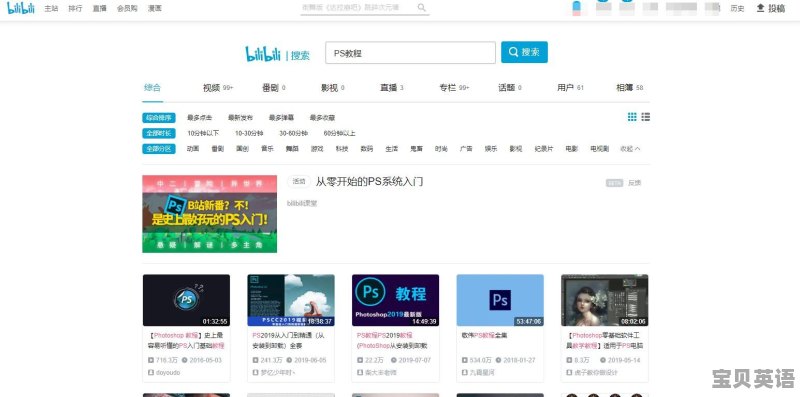Screen dimensions: 800x397
Task: Open the PS入门 activity banner image
Action: (x=210, y=214)
